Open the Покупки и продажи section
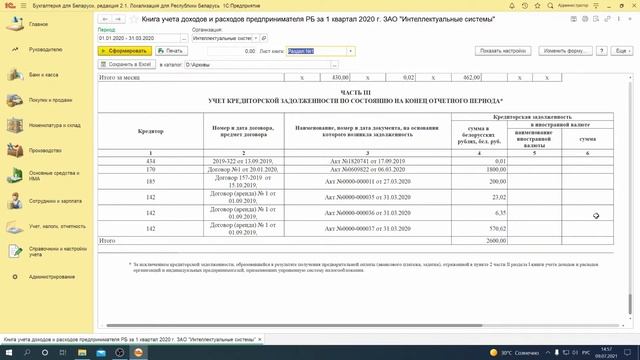 50,100
